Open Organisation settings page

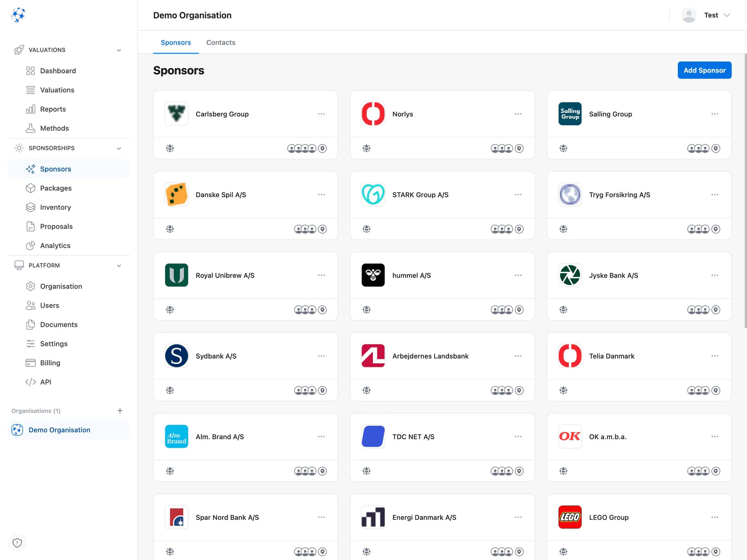69,286
